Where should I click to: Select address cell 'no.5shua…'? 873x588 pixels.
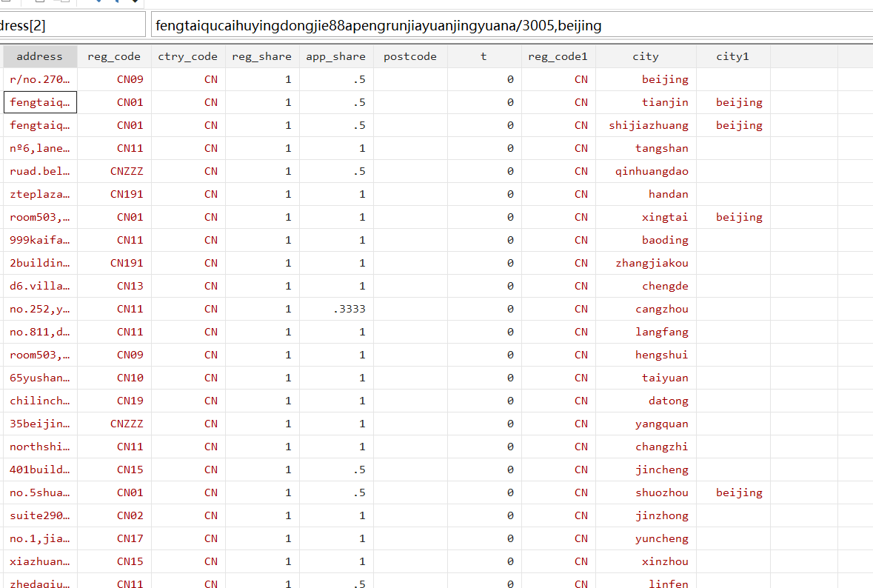click(40, 492)
